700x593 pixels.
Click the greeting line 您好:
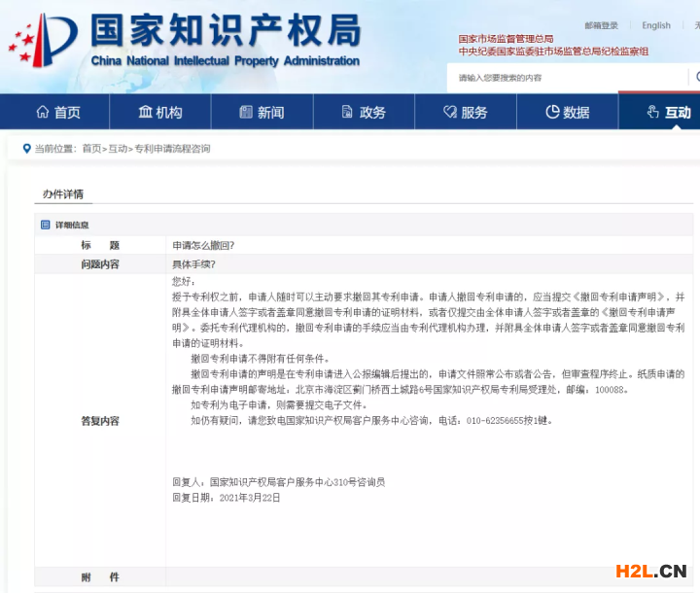(184, 281)
